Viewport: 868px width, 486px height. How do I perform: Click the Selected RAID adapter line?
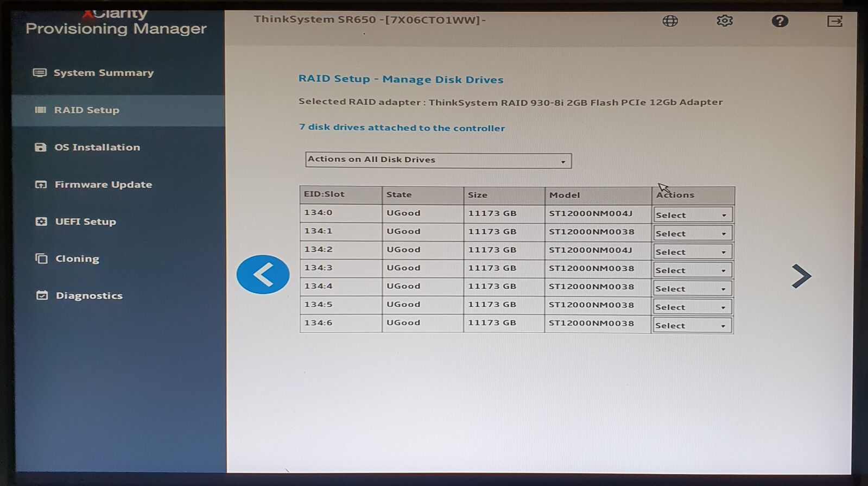tap(510, 102)
